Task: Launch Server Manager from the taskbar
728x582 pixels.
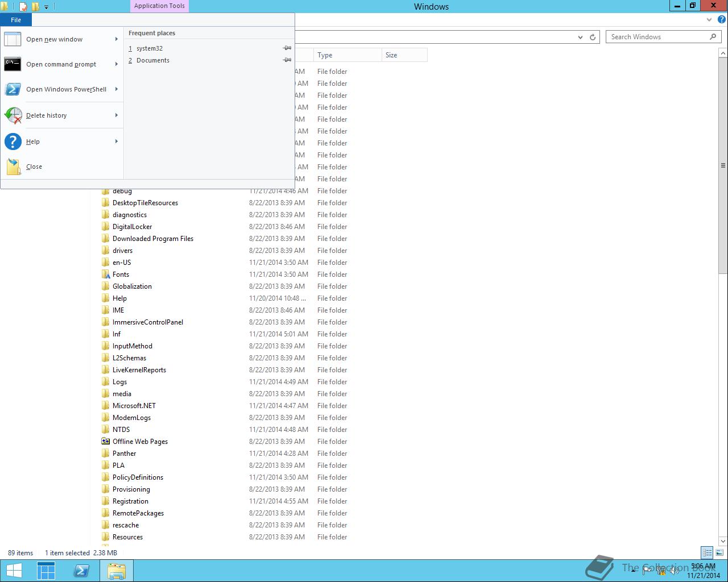Action: [x=46, y=571]
